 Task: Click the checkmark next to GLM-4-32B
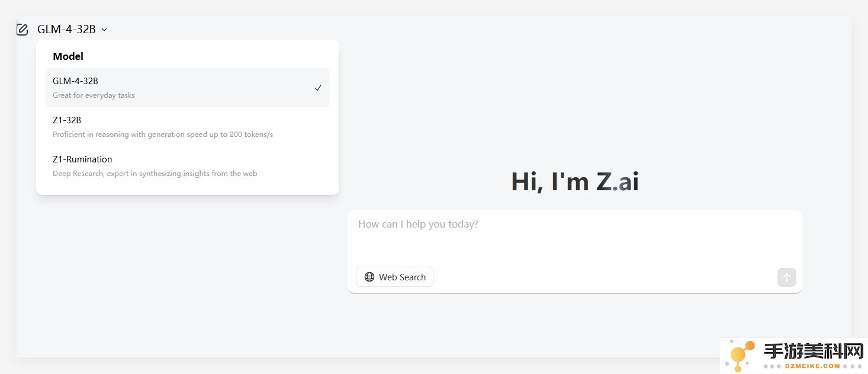coord(318,88)
